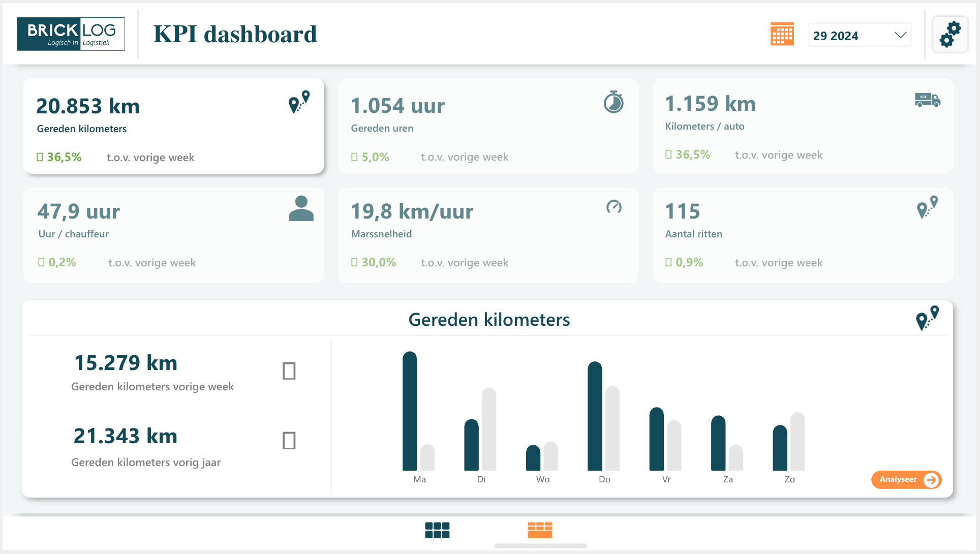Click the dark Ma bar in chart
Viewport: 980px width, 554px height.
pos(410,411)
